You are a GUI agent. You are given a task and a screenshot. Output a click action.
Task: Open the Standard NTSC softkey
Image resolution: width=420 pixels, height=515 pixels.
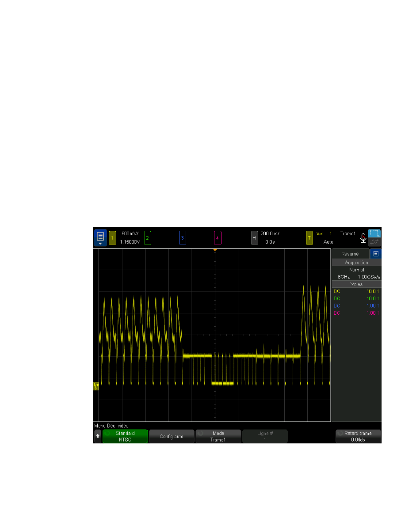tap(125, 436)
